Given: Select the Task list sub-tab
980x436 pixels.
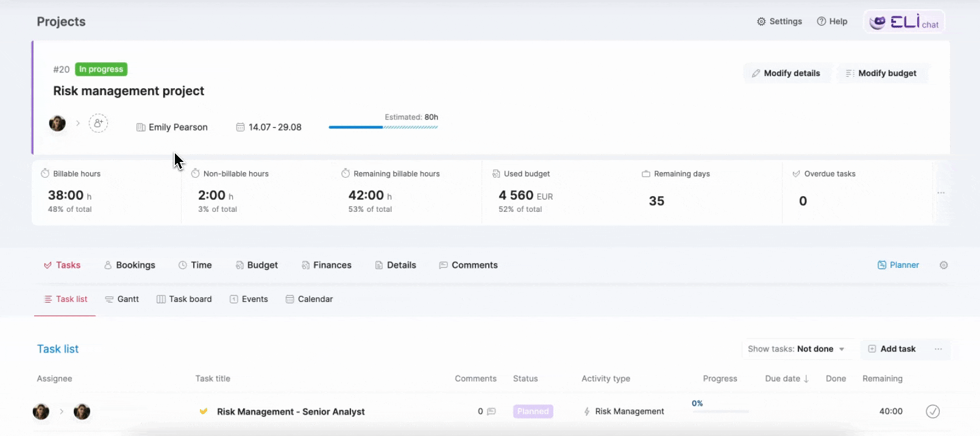Looking at the screenshot, I should coord(65,299).
